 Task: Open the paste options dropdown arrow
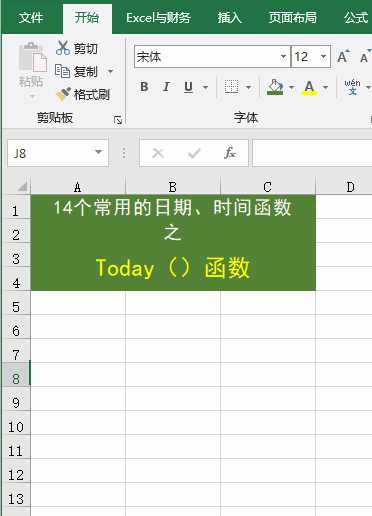coord(32,96)
